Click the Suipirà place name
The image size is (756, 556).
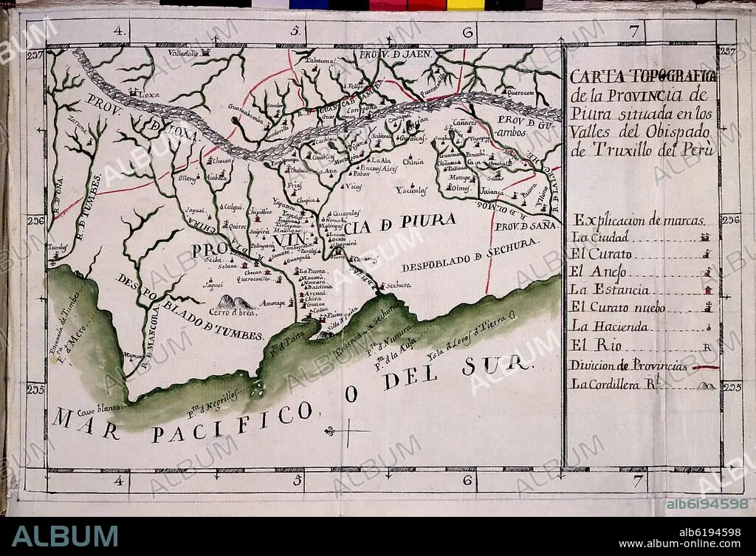[x=261, y=231]
